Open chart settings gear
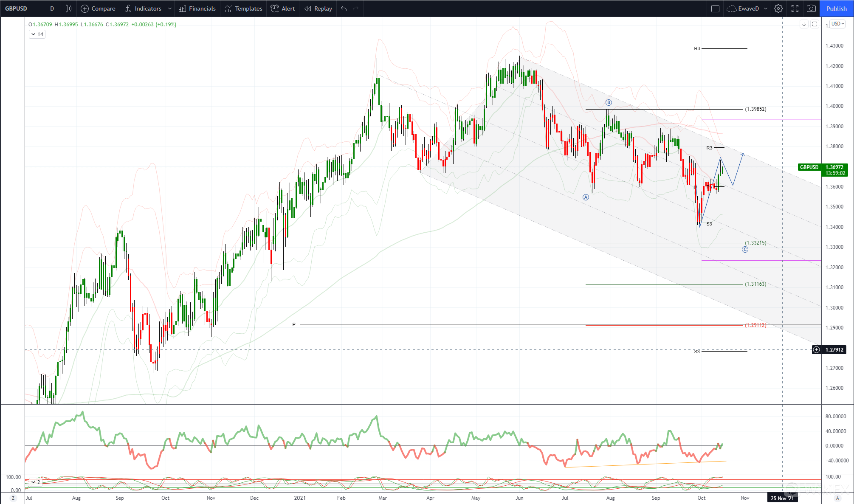 coord(778,8)
